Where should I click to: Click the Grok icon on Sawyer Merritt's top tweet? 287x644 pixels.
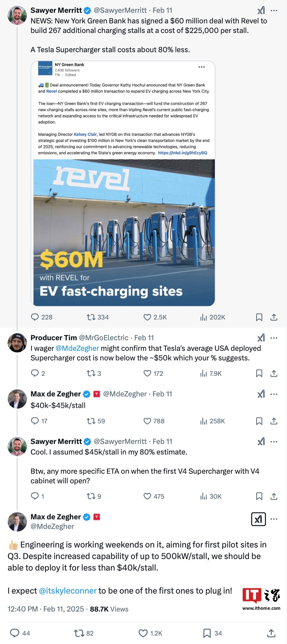261,11
